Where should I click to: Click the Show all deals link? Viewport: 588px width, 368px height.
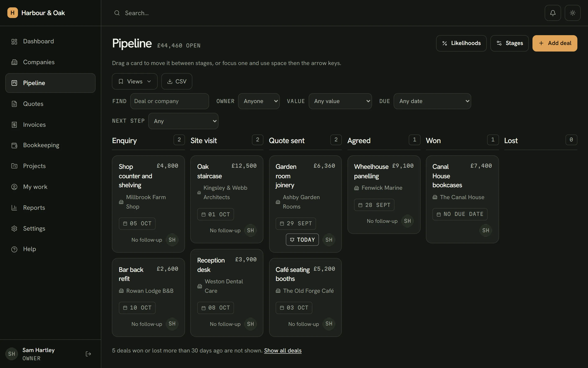pyautogui.click(x=283, y=350)
